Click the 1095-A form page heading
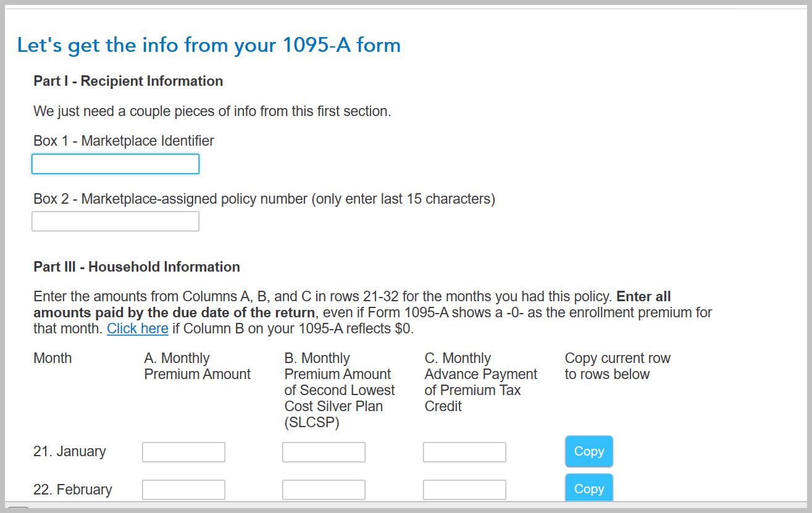 [209, 45]
